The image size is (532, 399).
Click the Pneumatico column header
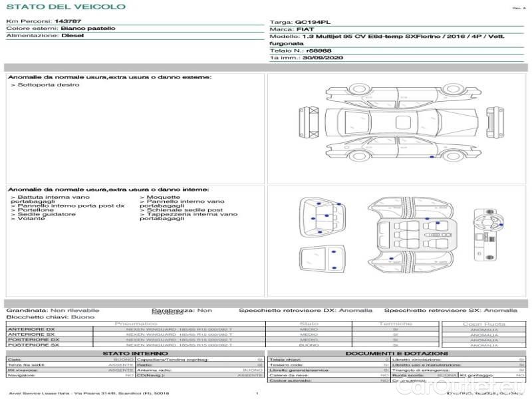(x=136, y=324)
